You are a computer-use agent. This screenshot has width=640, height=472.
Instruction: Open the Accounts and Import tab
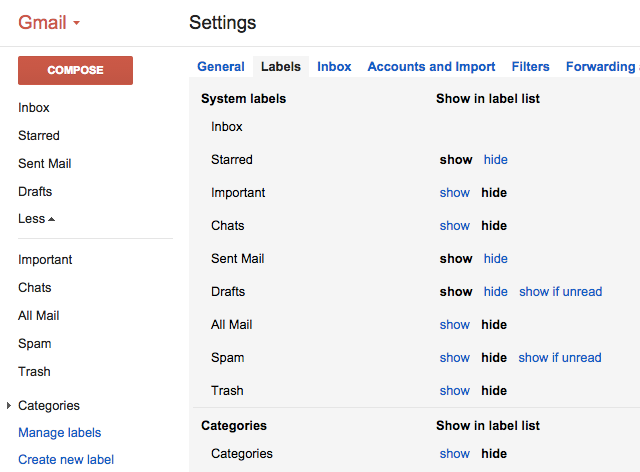431,67
